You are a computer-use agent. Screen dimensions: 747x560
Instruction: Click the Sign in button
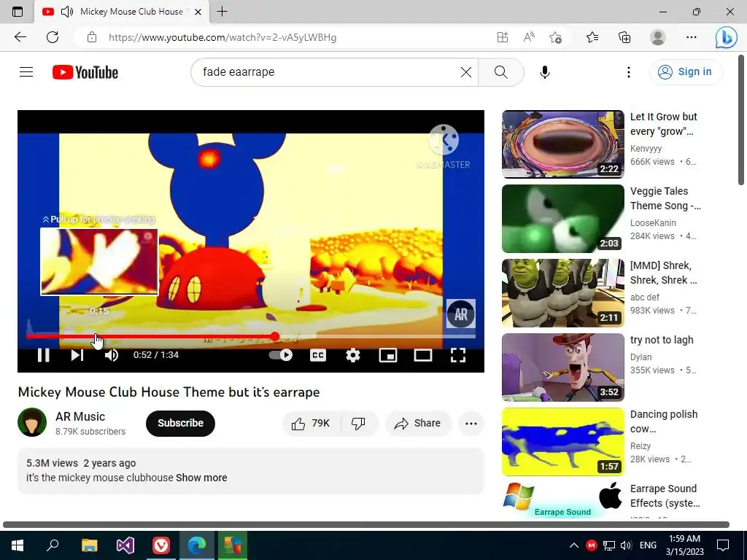(x=685, y=72)
